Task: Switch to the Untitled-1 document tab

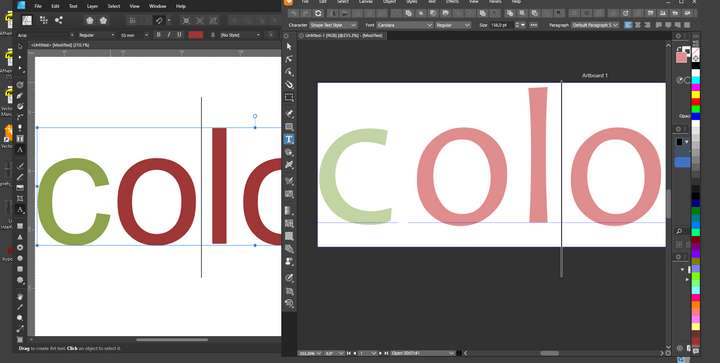Action: tap(342, 35)
